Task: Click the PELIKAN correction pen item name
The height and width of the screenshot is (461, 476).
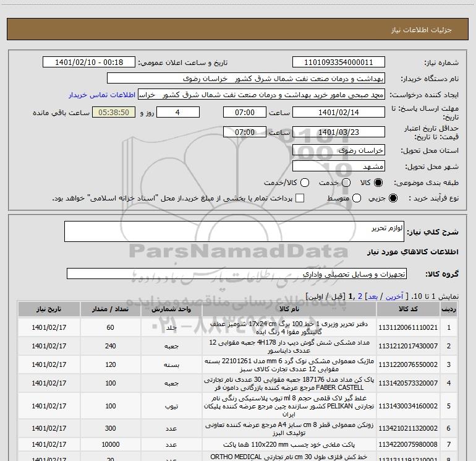Action: pyautogui.click(x=289, y=406)
